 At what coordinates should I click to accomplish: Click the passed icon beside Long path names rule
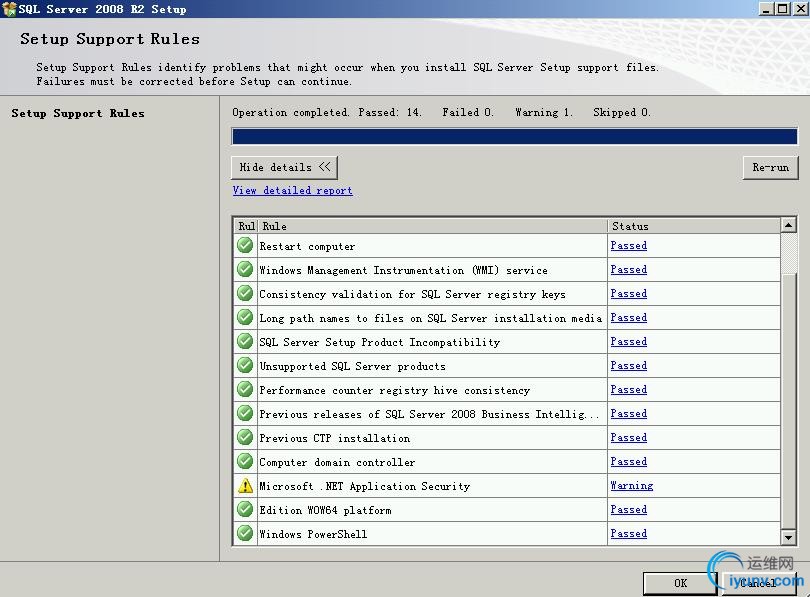coord(245,317)
